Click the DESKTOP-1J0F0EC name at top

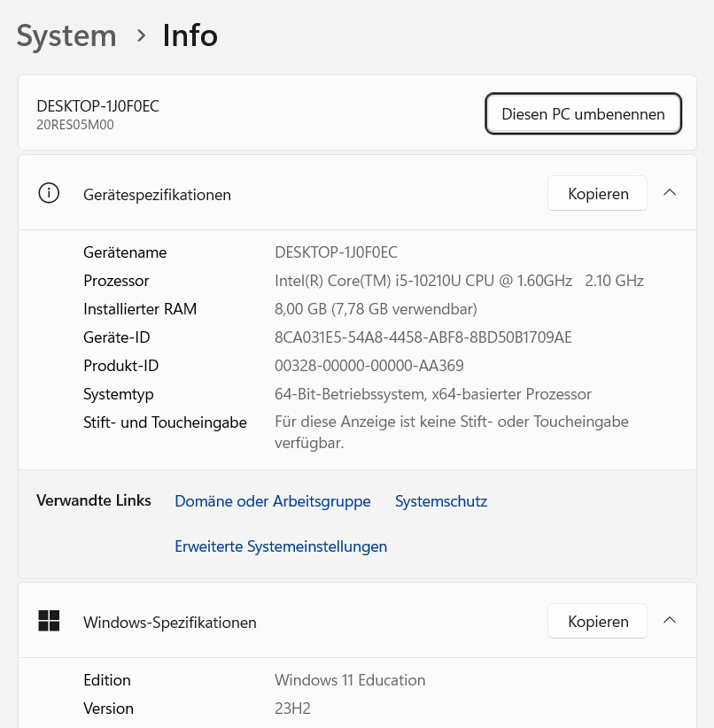[98, 106]
